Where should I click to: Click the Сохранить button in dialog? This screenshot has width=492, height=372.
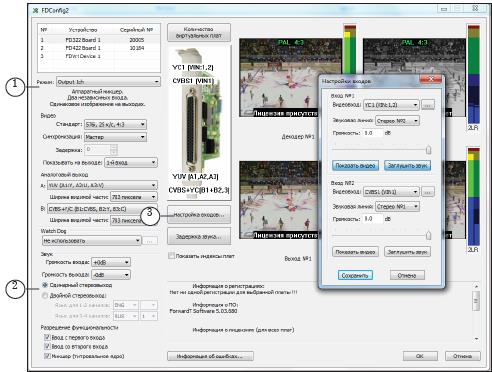(355, 275)
